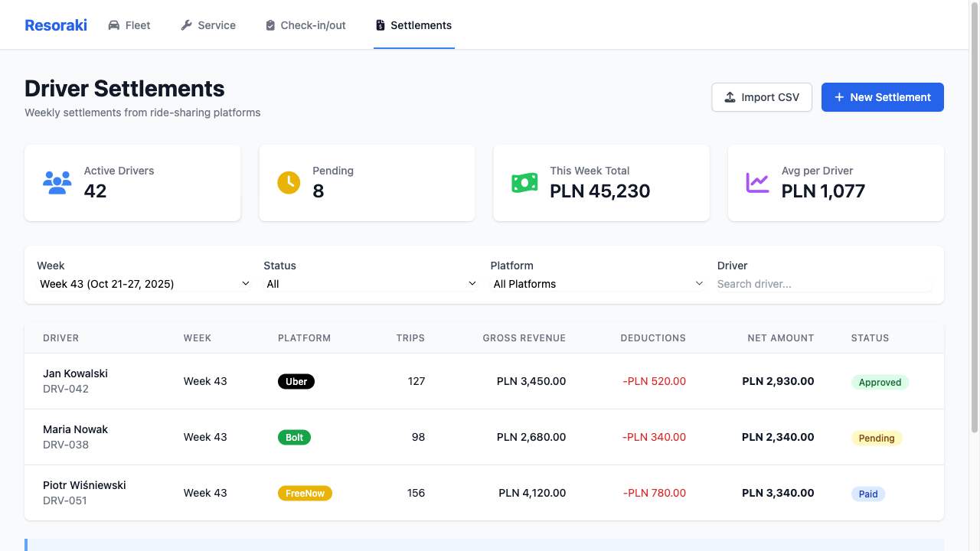Expand the Status filter dropdown
The height and width of the screenshot is (551, 980).
pos(371,284)
